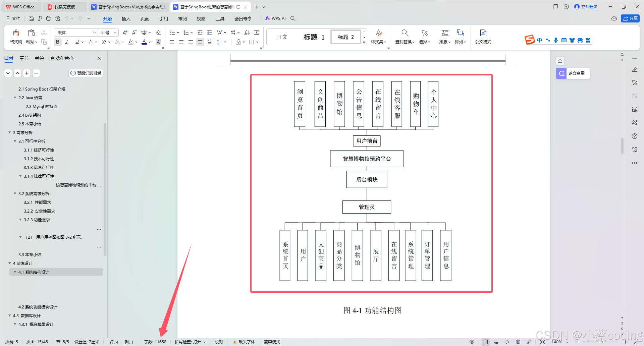
Task: Center align the text
Action: point(181,42)
